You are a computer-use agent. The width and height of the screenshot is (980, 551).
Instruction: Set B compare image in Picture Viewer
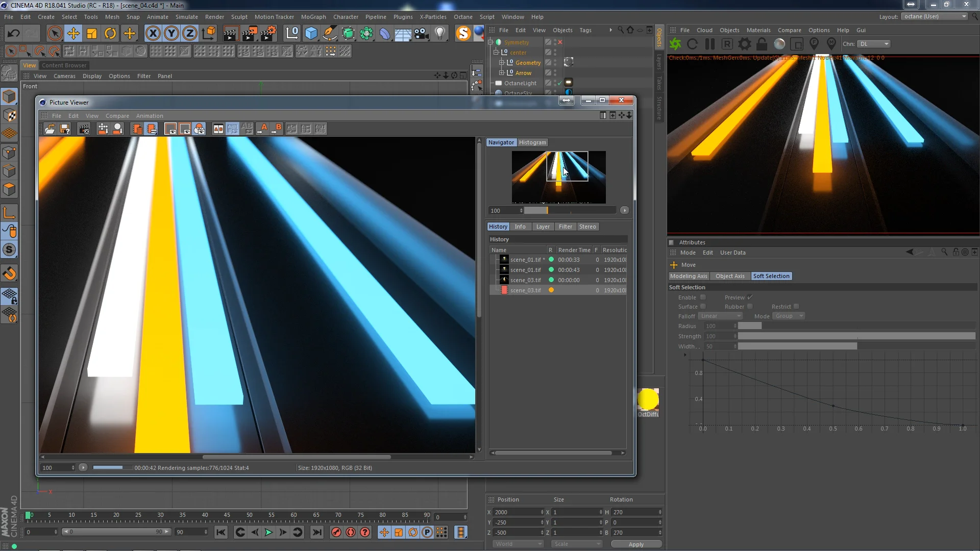coord(277,129)
